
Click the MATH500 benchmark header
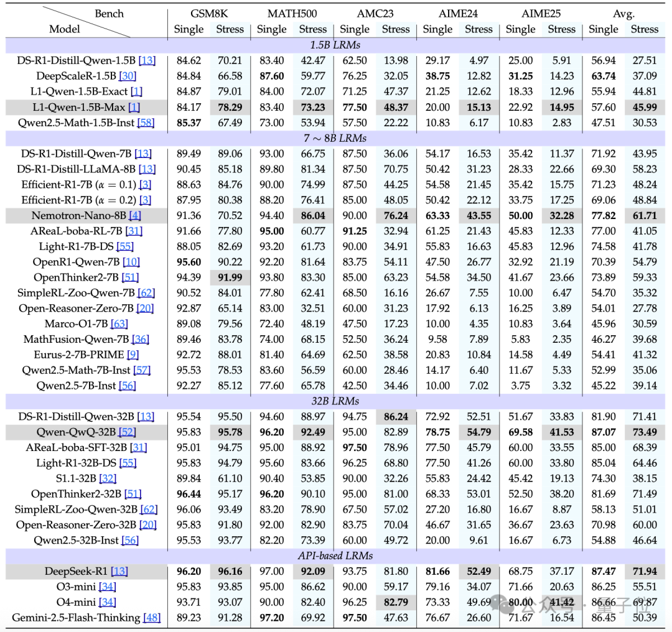click(292, 14)
